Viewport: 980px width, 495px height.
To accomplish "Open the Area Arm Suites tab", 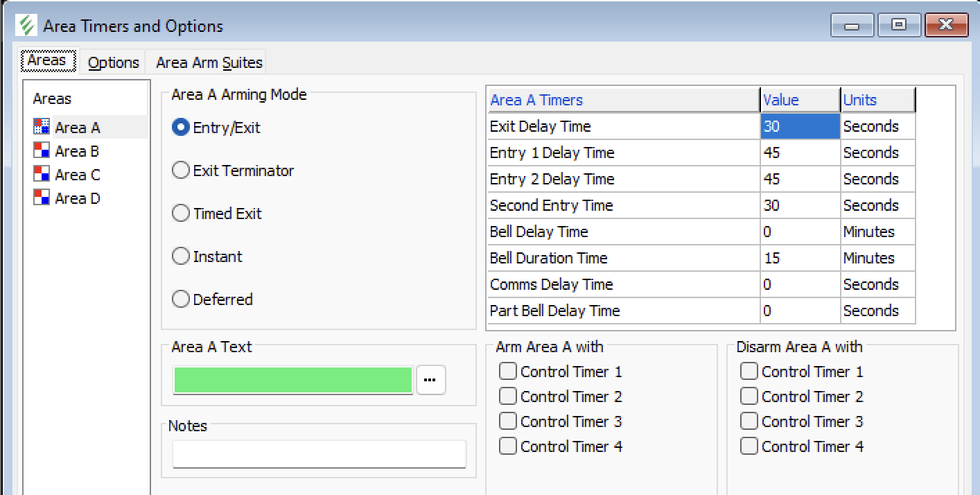I will (209, 62).
